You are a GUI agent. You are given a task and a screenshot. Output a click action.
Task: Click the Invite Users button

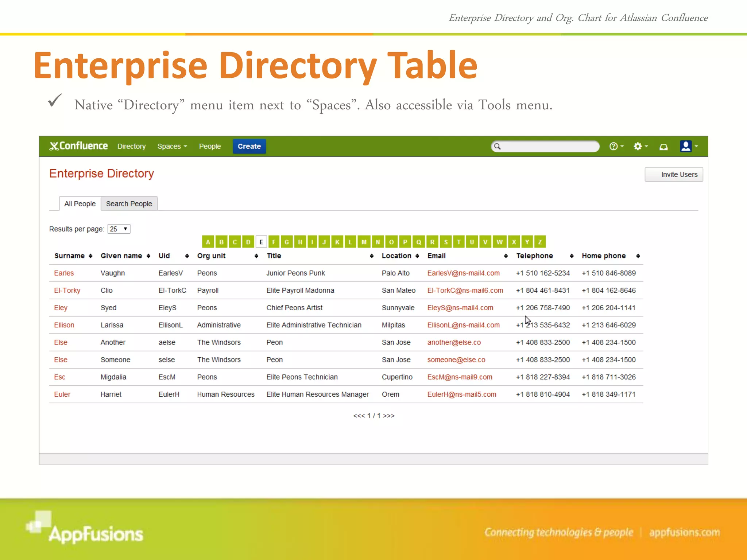(x=674, y=175)
